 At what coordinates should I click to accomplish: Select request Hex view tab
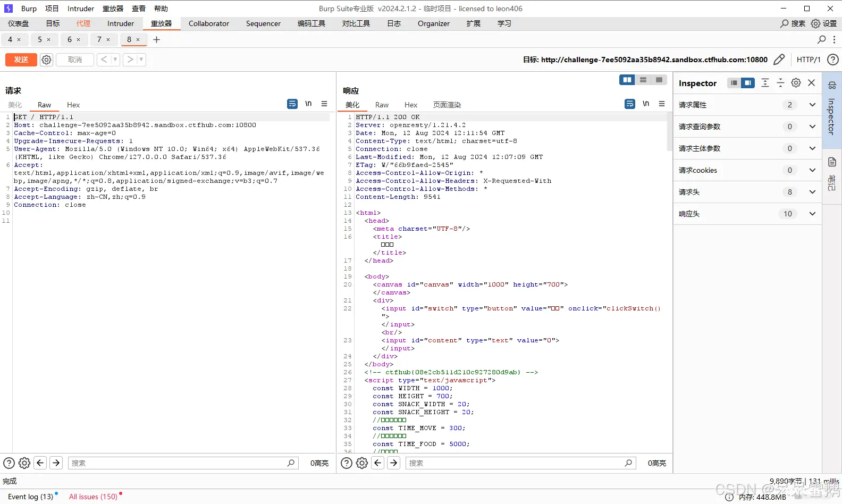(73, 105)
